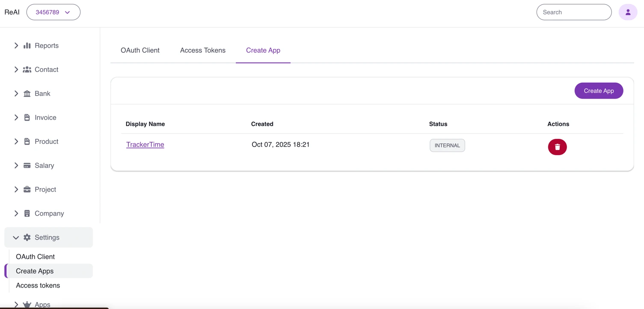Screen dimensions: 644x309
Task: Switch to the OAuth Client tab
Action: pyautogui.click(x=140, y=50)
